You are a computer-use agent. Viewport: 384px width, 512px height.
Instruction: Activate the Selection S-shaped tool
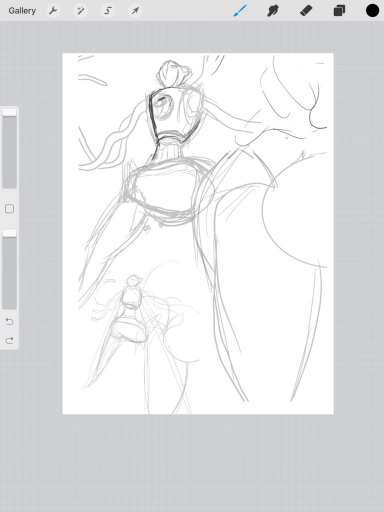108,11
